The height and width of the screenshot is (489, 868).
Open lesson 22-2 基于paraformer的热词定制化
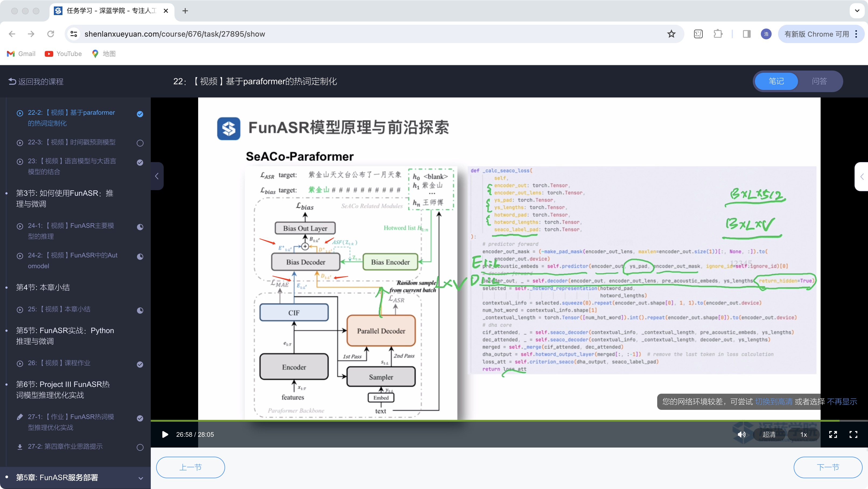click(71, 118)
